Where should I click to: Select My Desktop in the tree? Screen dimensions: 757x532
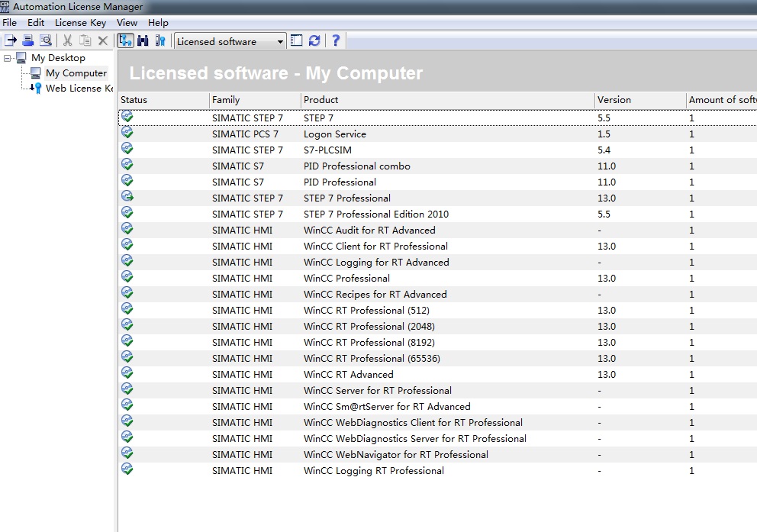(x=58, y=58)
